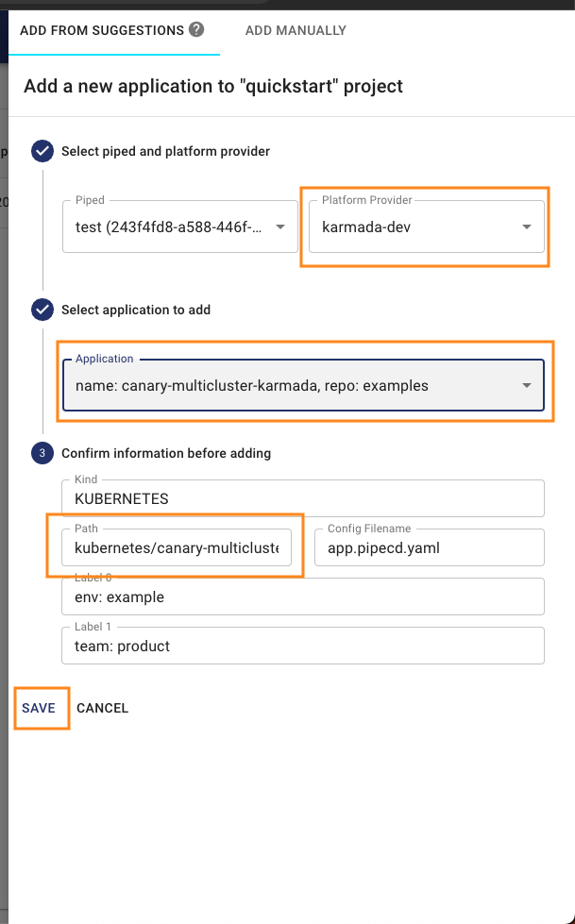575x924 pixels.
Task: Select the Label 1 field "team: product"
Action: point(303,646)
